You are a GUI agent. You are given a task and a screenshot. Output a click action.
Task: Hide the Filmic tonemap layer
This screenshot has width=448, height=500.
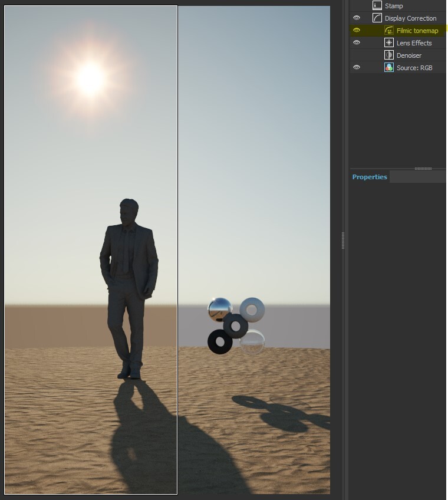[x=357, y=30]
